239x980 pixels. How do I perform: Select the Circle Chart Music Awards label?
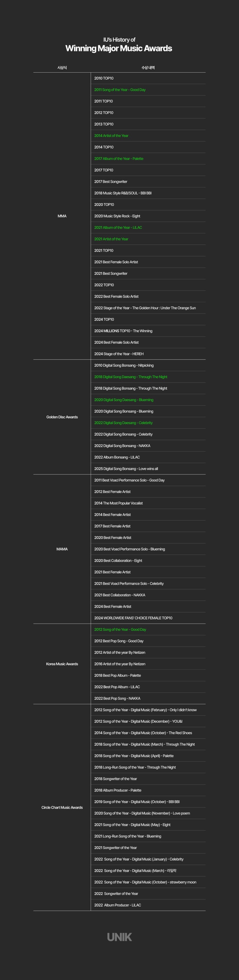pos(62,807)
